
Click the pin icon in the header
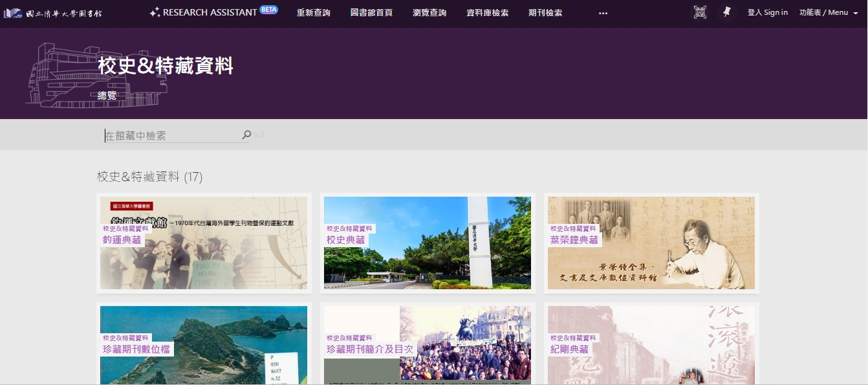pos(726,12)
